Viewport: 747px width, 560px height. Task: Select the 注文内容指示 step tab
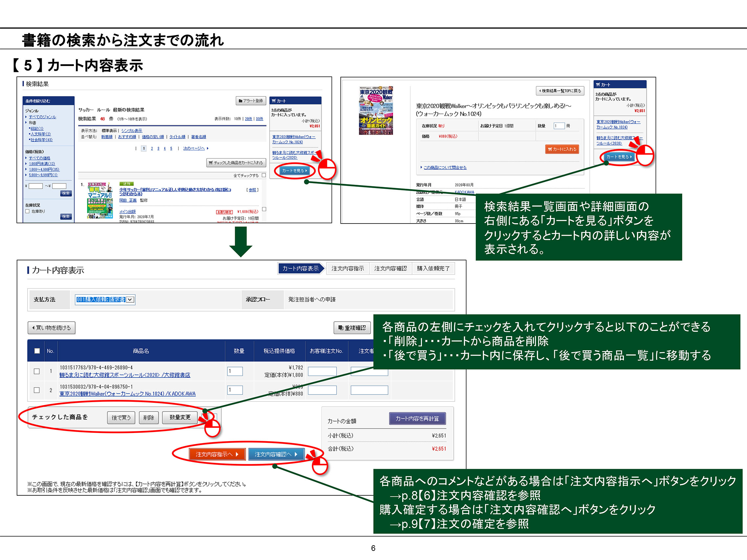pyautogui.click(x=347, y=269)
